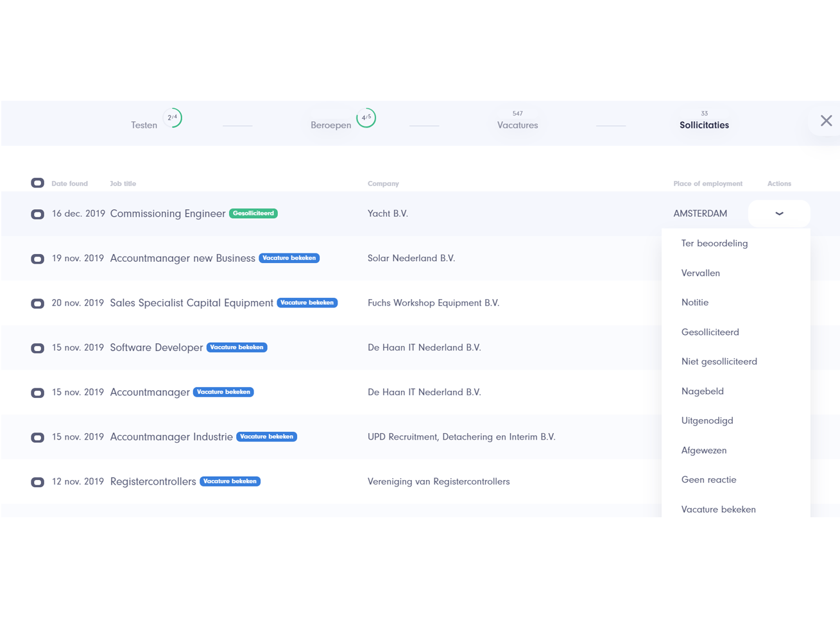Click the 19 nov. 2019 date cell

pyautogui.click(x=78, y=258)
